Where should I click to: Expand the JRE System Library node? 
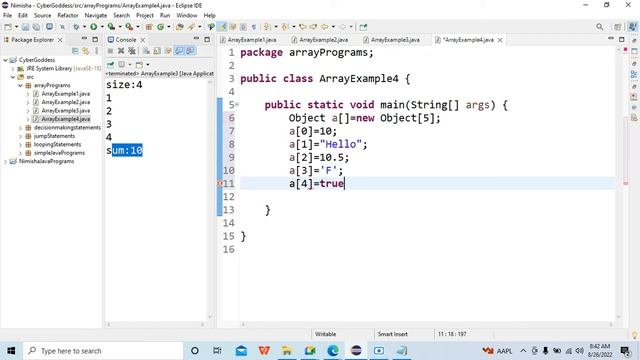coord(13,69)
